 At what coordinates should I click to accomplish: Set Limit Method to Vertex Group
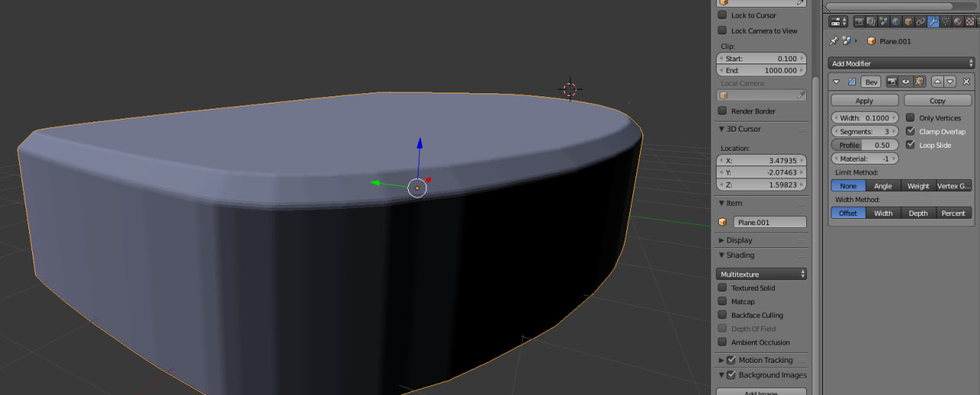tap(954, 186)
